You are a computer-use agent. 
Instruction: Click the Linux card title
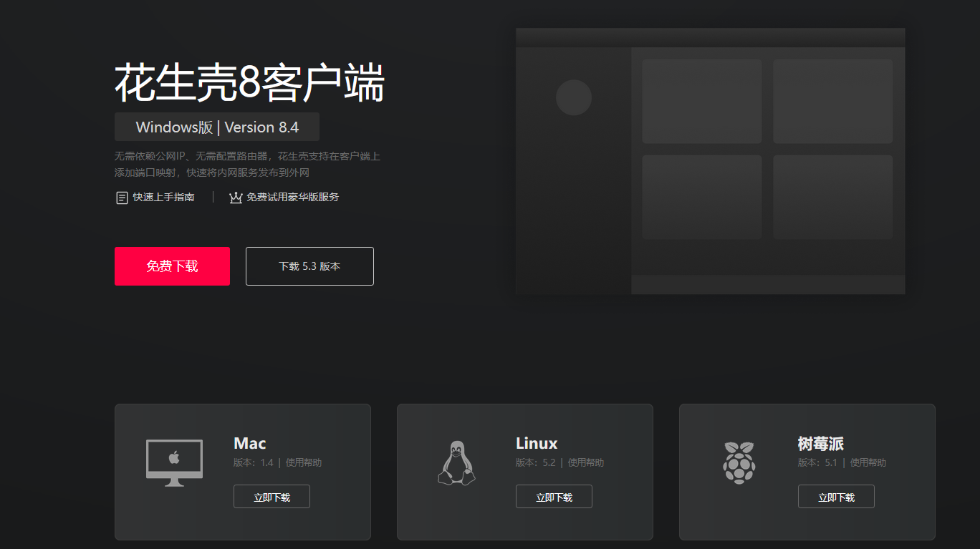pos(537,443)
